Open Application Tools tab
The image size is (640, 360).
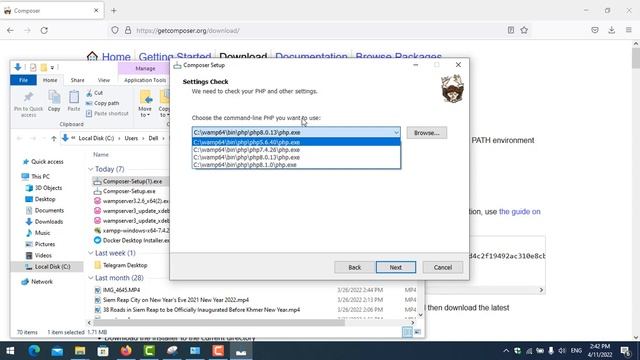pyautogui.click(x=145, y=80)
